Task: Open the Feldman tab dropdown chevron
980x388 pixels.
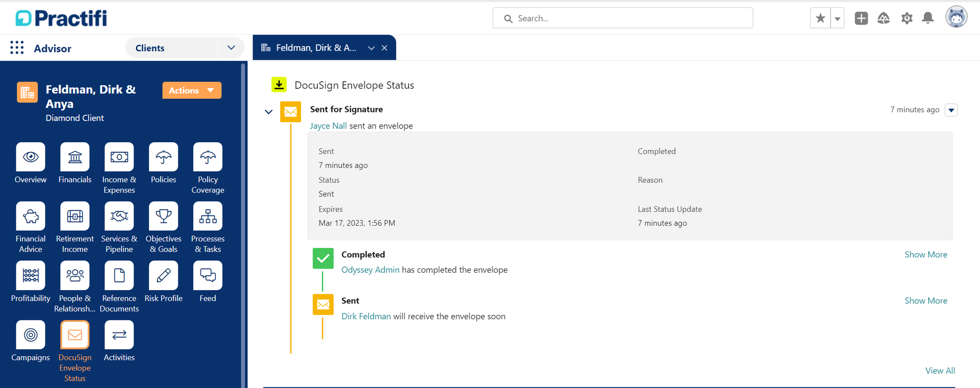Action: coord(371,48)
